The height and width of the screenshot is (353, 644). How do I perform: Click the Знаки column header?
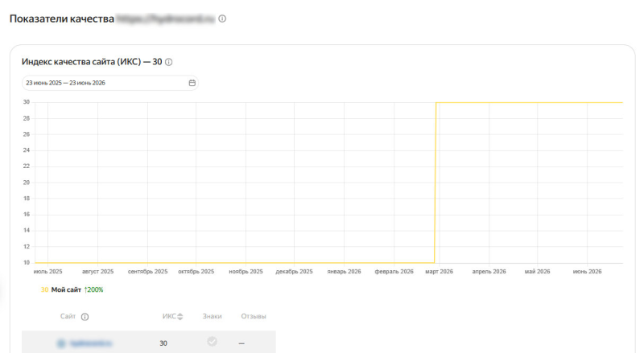click(x=212, y=317)
